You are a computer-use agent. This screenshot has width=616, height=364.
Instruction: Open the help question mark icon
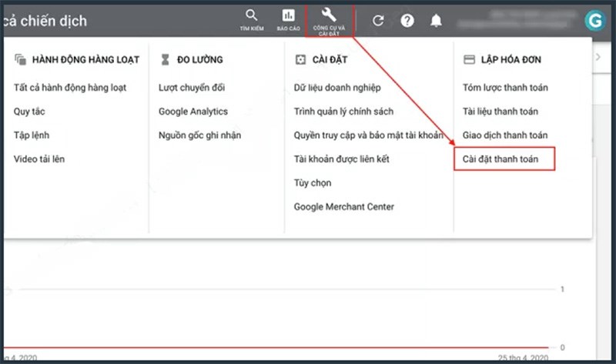click(x=407, y=21)
